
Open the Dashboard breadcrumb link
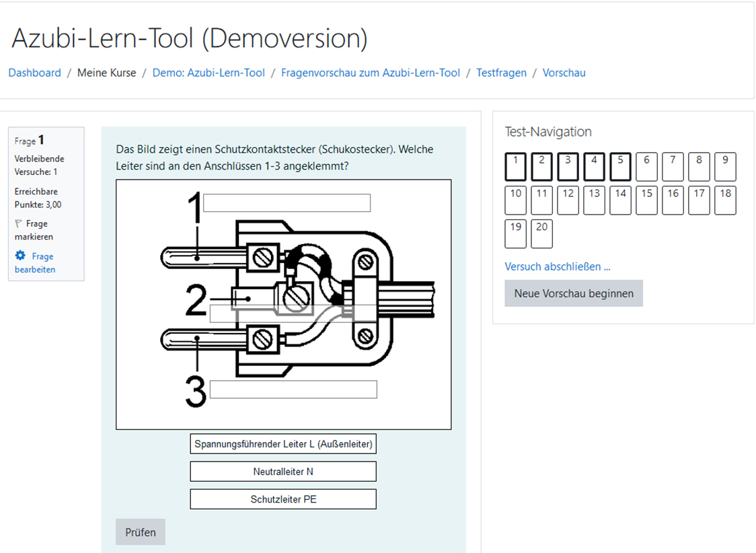coord(34,73)
